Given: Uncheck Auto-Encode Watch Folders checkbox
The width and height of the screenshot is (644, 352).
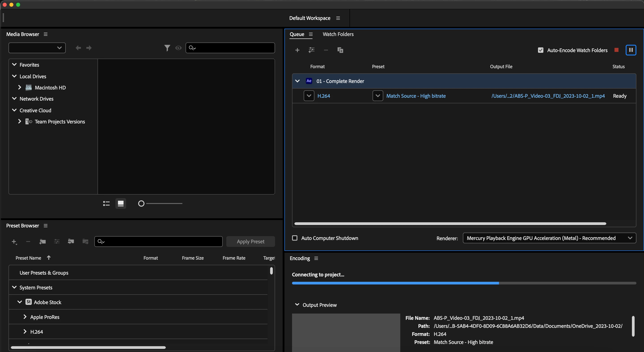Looking at the screenshot, I should [540, 50].
